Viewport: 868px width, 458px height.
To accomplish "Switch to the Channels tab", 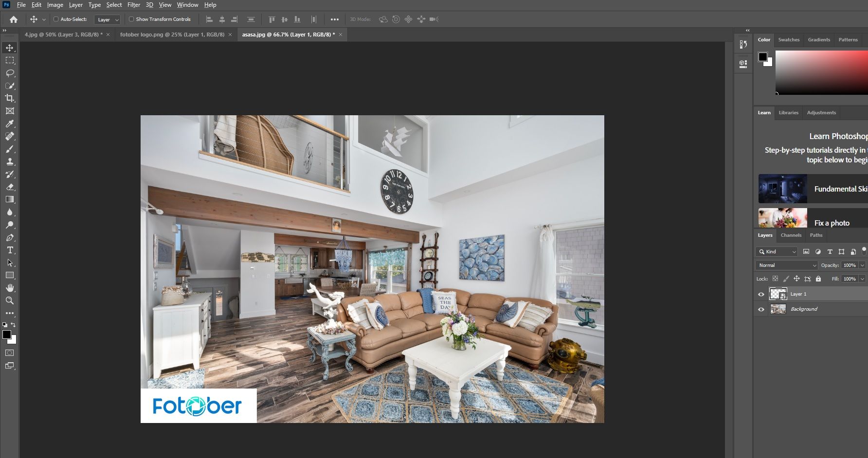I will click(x=791, y=235).
